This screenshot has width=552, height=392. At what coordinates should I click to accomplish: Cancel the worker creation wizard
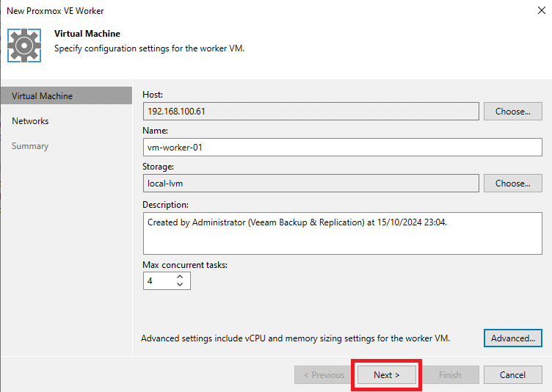[x=512, y=374]
